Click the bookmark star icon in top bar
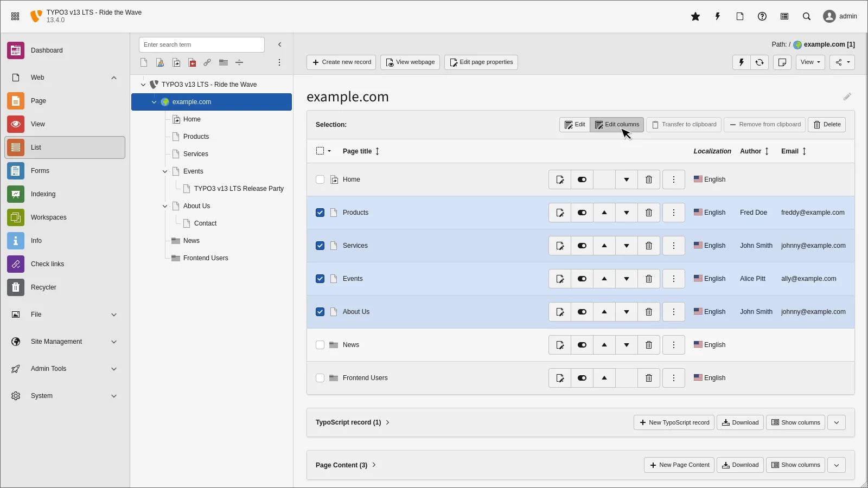 [x=695, y=16]
